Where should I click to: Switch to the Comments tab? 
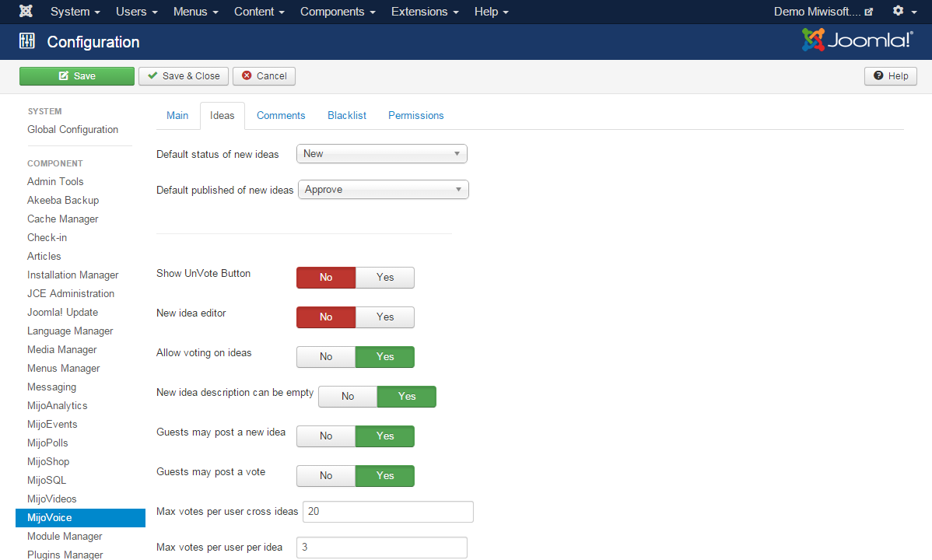point(281,116)
